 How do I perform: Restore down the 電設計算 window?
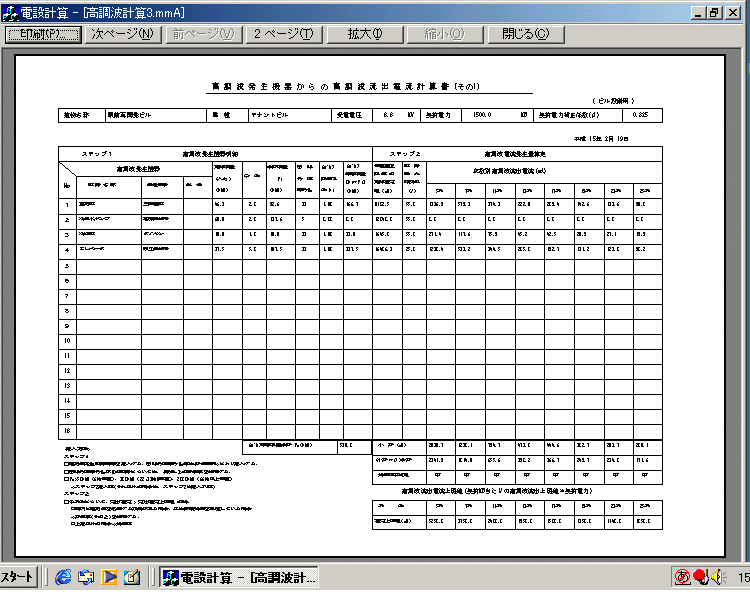[715, 13]
